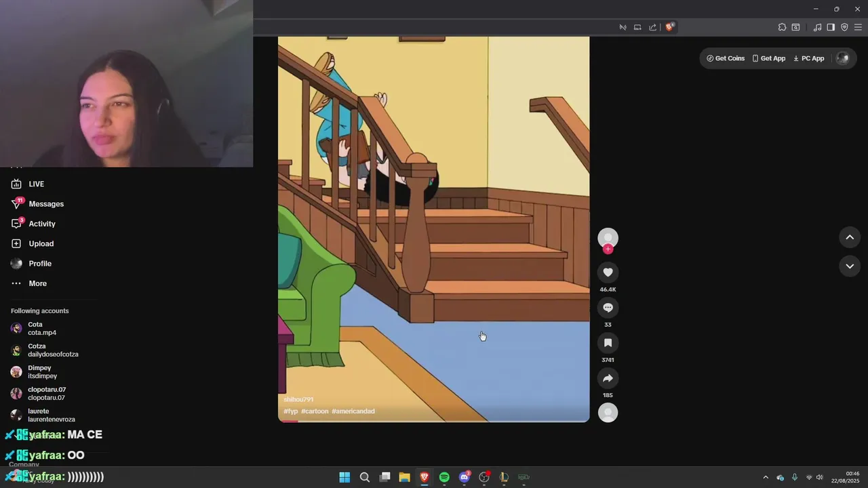Open Brave VPN shield icon
Viewport: 868px width, 488px height.
[x=844, y=27]
